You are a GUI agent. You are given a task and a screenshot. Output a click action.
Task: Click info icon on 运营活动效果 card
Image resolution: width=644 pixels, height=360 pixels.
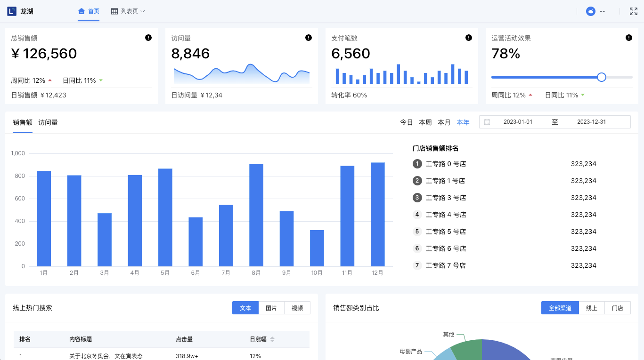629,38
